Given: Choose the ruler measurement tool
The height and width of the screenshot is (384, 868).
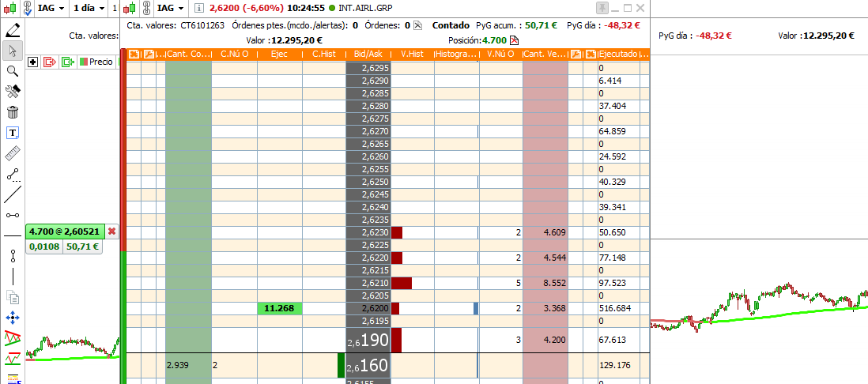Looking at the screenshot, I should pos(13,154).
